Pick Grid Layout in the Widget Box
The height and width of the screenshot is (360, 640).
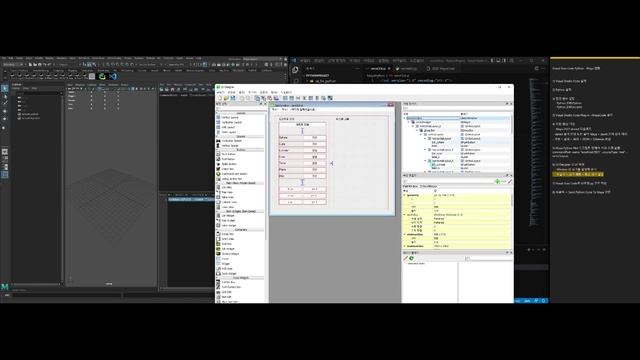[228, 127]
